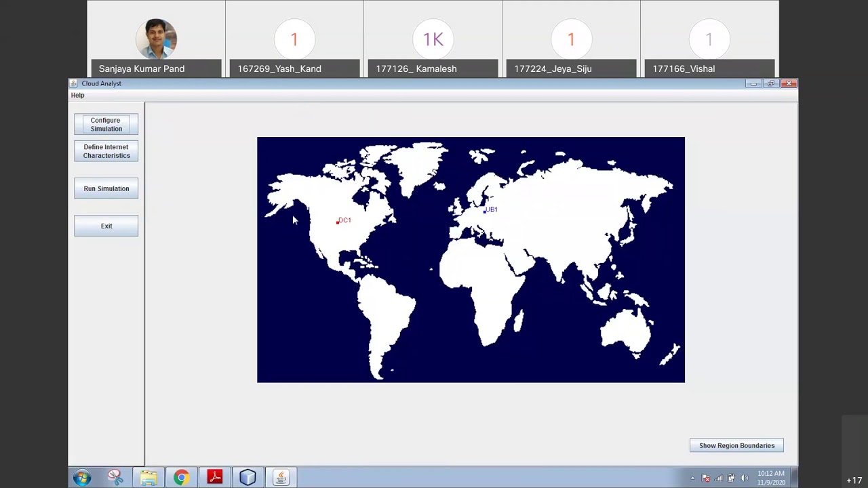Screen dimensions: 868x488
Task: Launch Snipping Tool from taskbar
Action: (115, 478)
